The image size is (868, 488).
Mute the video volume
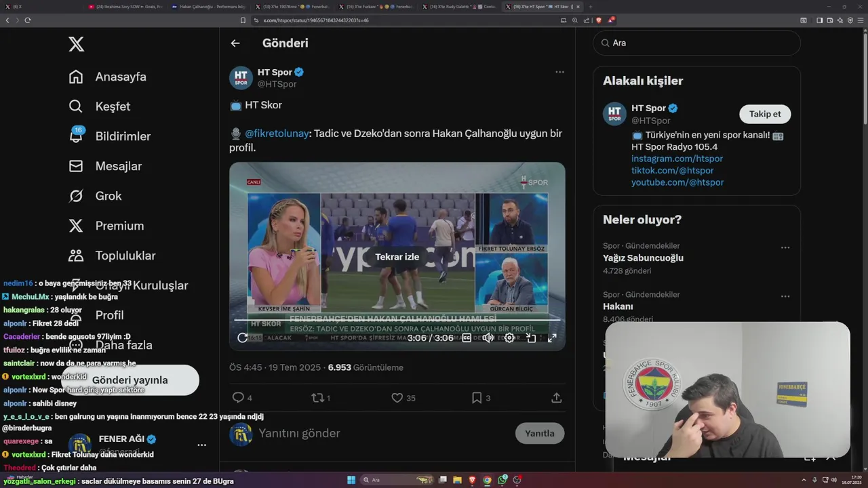[x=488, y=338]
